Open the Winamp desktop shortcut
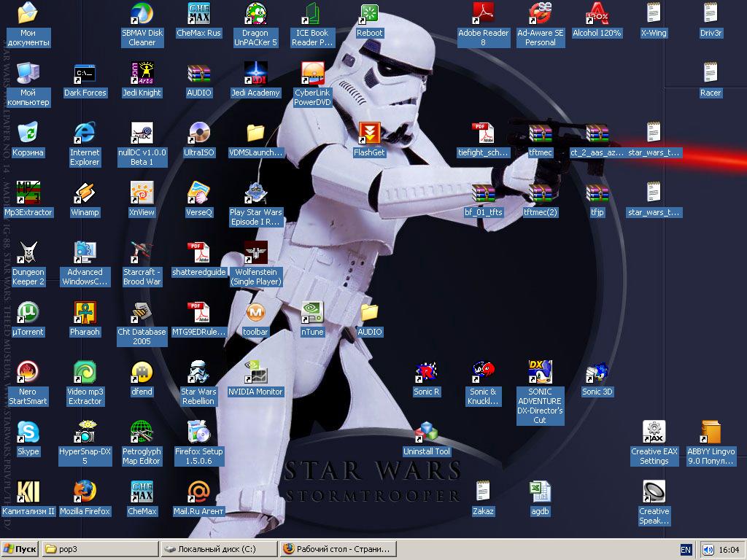 (x=85, y=193)
